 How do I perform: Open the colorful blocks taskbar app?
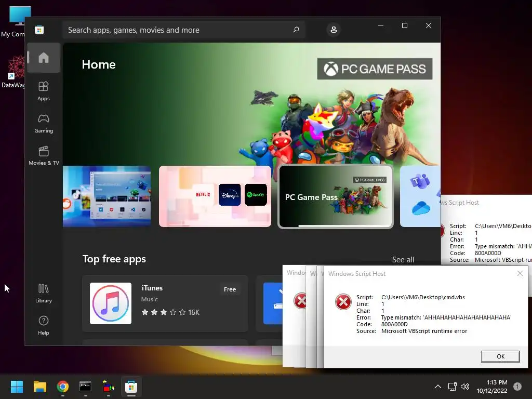click(x=108, y=387)
